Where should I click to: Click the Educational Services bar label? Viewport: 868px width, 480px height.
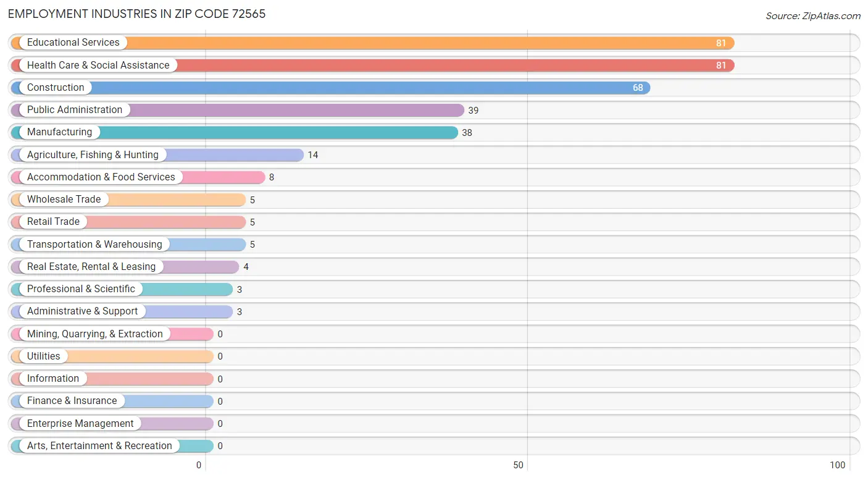click(73, 43)
